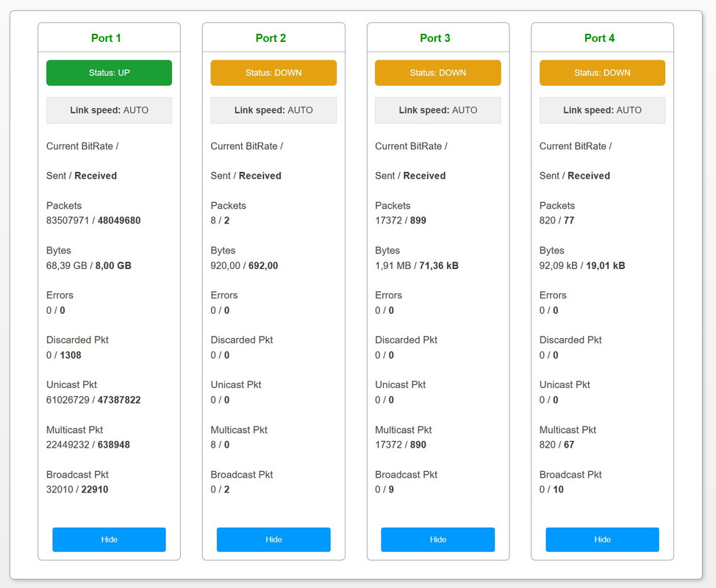Click Port 3 Sent / Received label
716x588 pixels.
(410, 176)
